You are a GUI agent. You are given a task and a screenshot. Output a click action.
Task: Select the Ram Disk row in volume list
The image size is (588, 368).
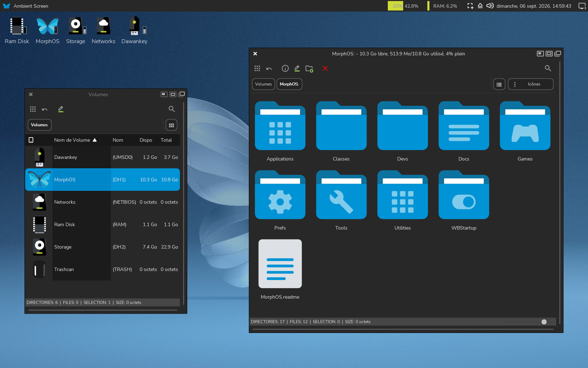click(x=103, y=224)
